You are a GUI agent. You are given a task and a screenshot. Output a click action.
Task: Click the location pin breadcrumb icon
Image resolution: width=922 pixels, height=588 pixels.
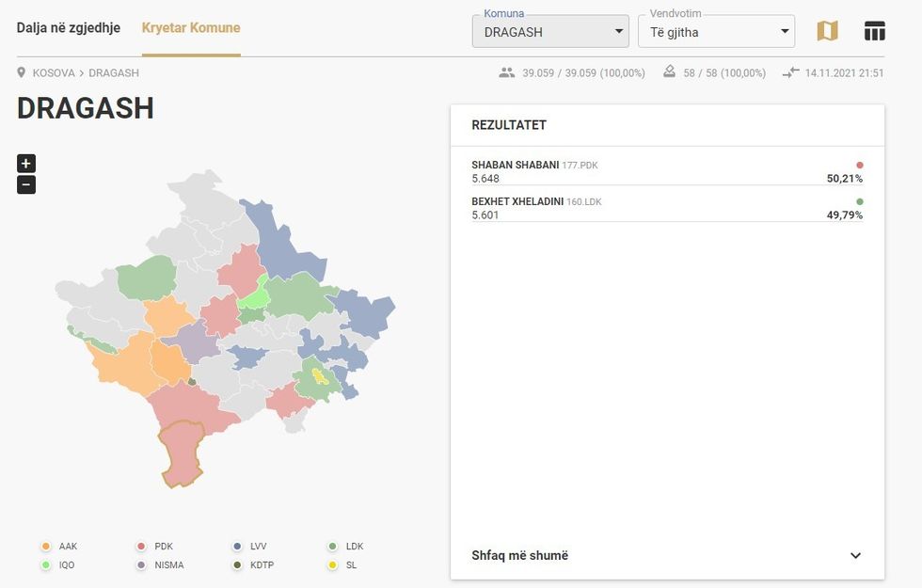(x=22, y=72)
